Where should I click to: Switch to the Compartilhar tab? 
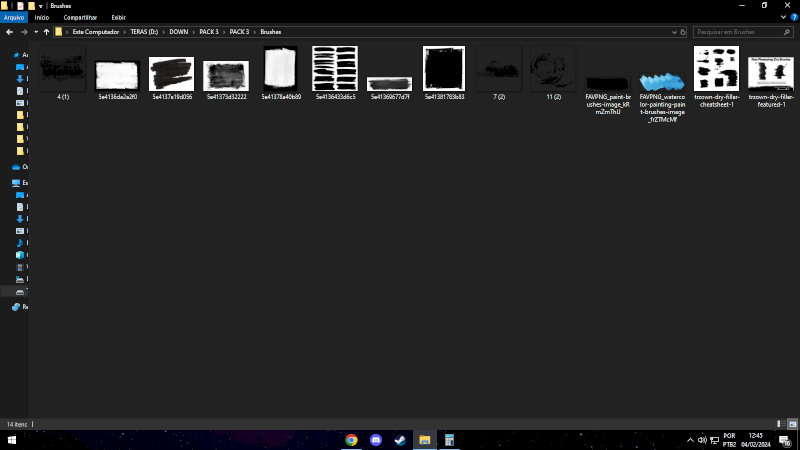tap(80, 17)
